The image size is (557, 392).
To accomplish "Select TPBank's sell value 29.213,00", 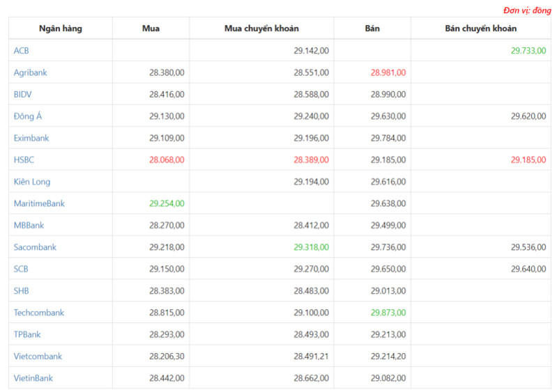I will pos(388,334).
